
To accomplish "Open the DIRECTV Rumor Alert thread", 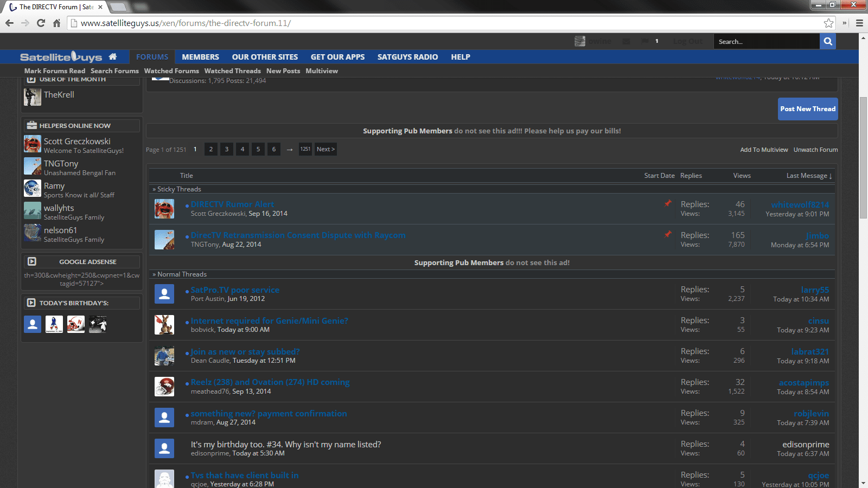I will coord(232,204).
